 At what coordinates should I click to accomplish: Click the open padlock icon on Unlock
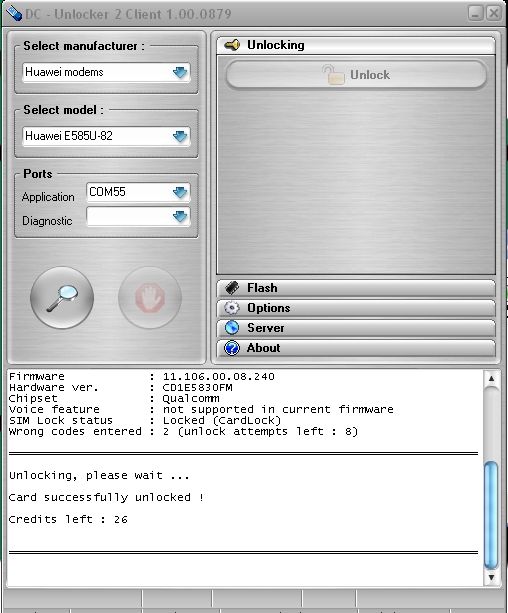(x=334, y=74)
